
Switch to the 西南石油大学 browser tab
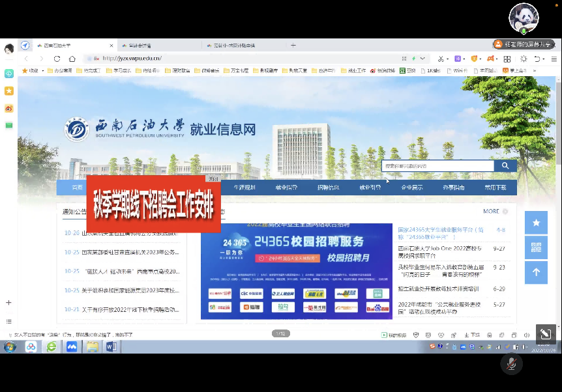75,46
